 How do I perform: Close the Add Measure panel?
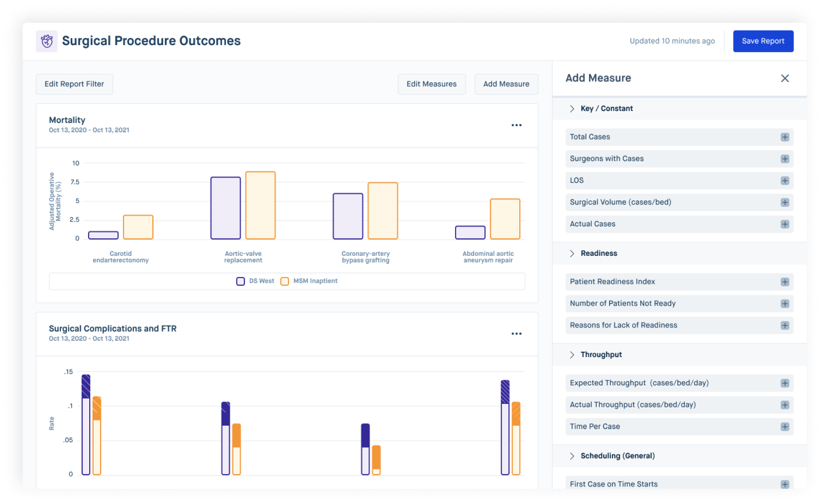pyautogui.click(x=785, y=78)
